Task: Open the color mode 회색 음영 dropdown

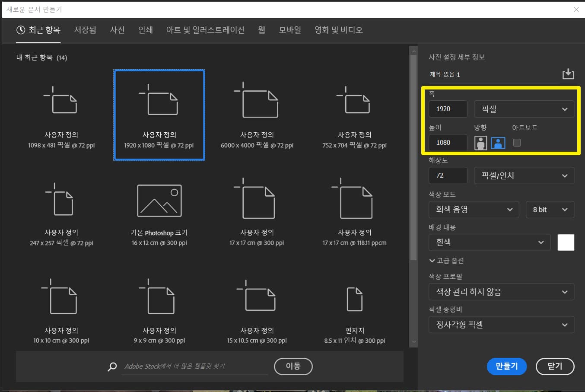Action: tap(474, 210)
